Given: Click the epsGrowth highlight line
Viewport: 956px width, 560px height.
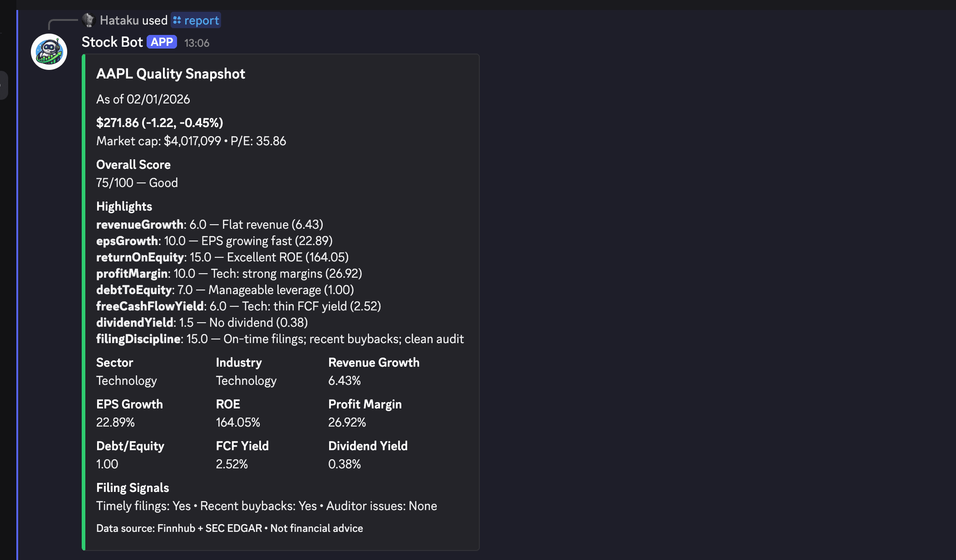Looking at the screenshot, I should click(x=214, y=241).
